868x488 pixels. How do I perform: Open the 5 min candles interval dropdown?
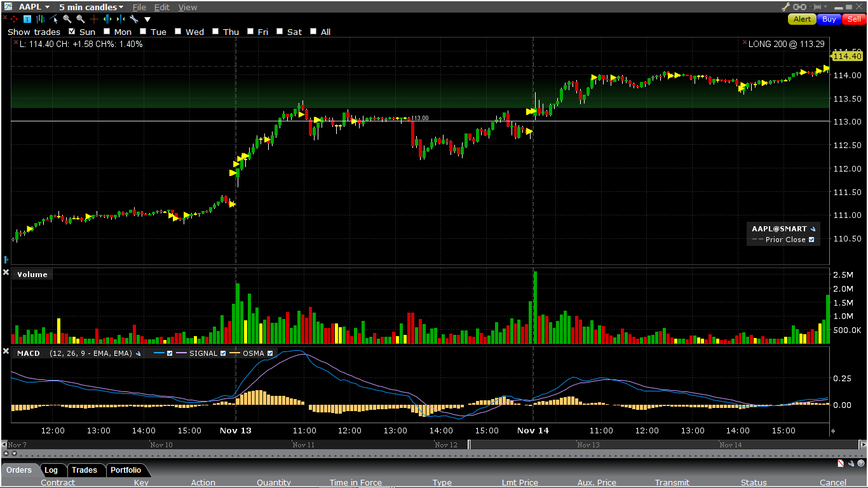coord(92,7)
